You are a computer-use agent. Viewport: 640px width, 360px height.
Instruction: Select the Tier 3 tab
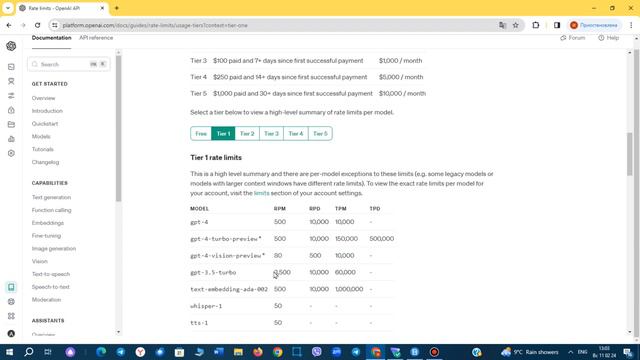pos(271,133)
